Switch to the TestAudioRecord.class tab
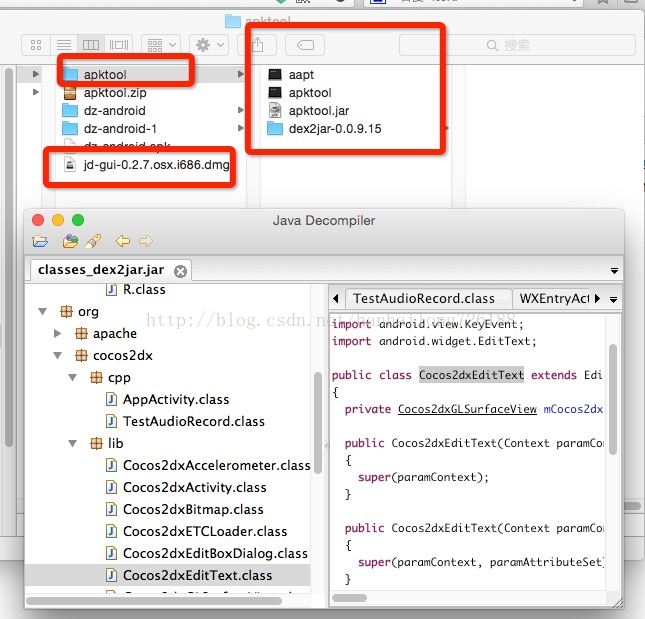The height and width of the screenshot is (619, 645). [x=423, y=298]
